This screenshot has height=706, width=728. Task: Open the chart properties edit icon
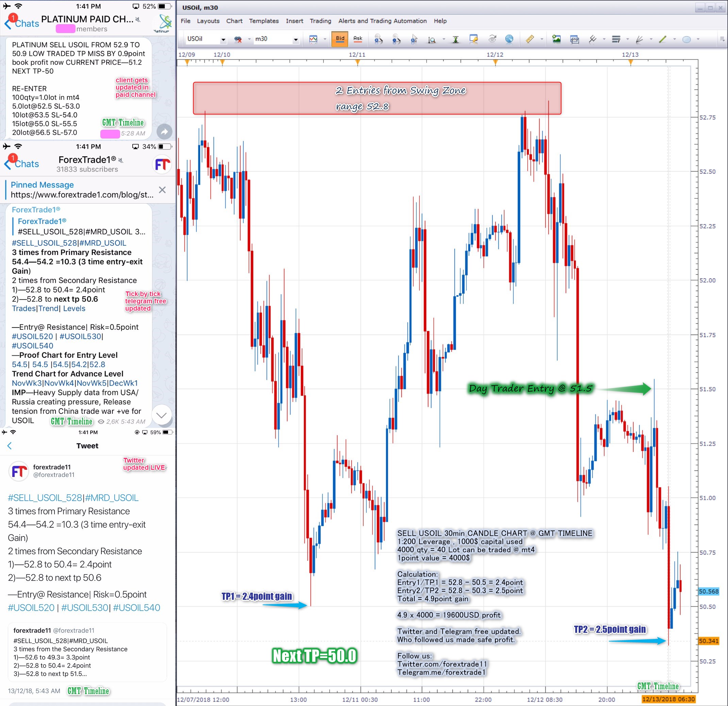pos(474,39)
